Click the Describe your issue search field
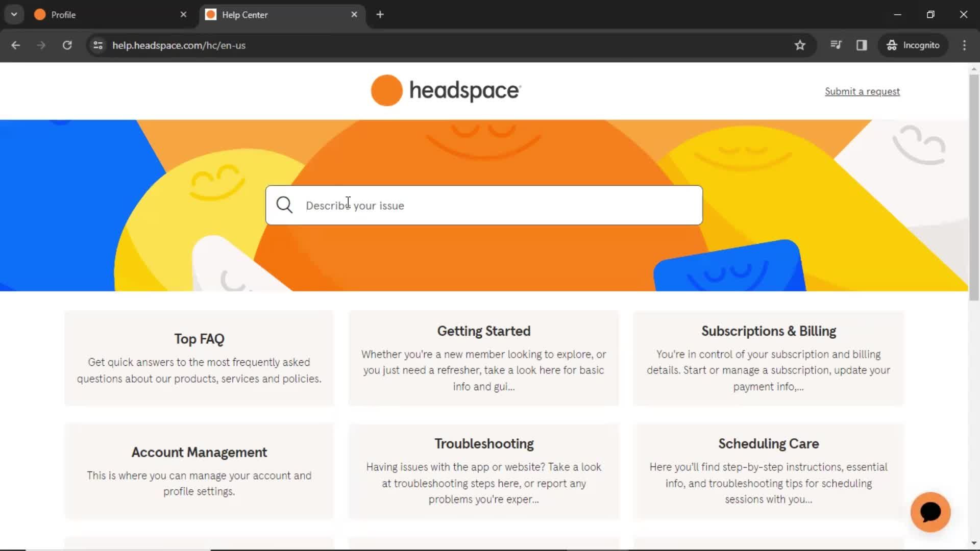This screenshot has height=551, width=980. click(x=484, y=205)
